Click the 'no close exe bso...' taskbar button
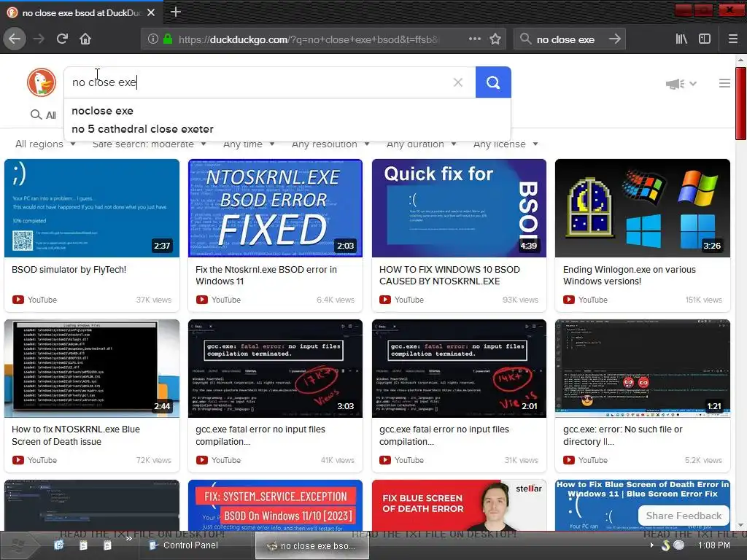 [312, 545]
